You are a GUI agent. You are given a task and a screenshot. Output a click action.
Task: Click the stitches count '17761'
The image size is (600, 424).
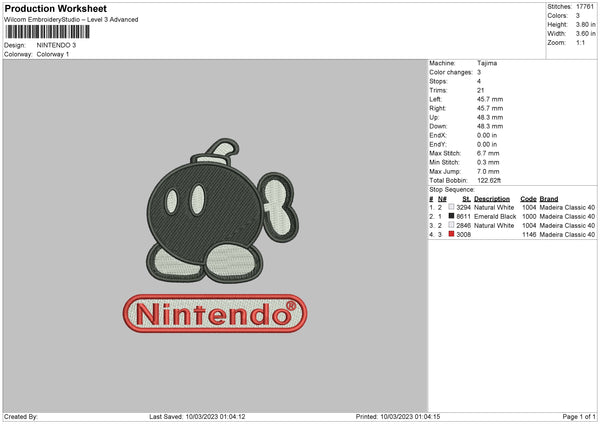[x=585, y=7]
